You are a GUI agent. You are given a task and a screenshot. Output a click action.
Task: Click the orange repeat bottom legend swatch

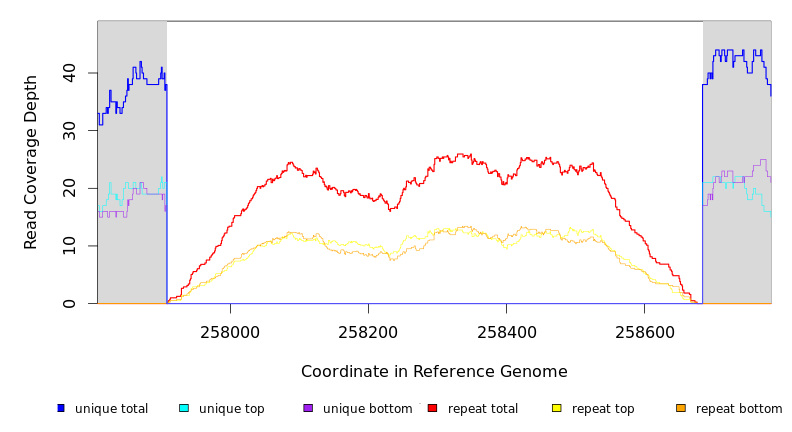(x=681, y=408)
